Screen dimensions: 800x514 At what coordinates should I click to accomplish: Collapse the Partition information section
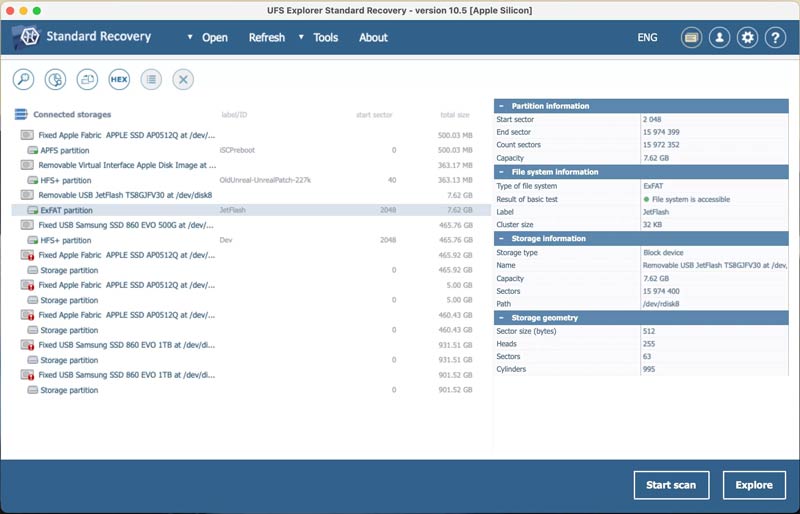tap(501, 106)
